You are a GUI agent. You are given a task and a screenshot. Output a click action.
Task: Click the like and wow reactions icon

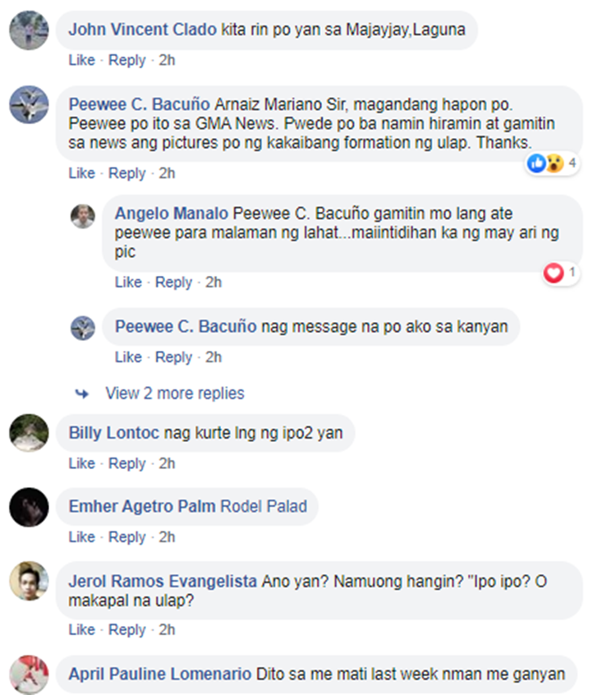pos(545,163)
